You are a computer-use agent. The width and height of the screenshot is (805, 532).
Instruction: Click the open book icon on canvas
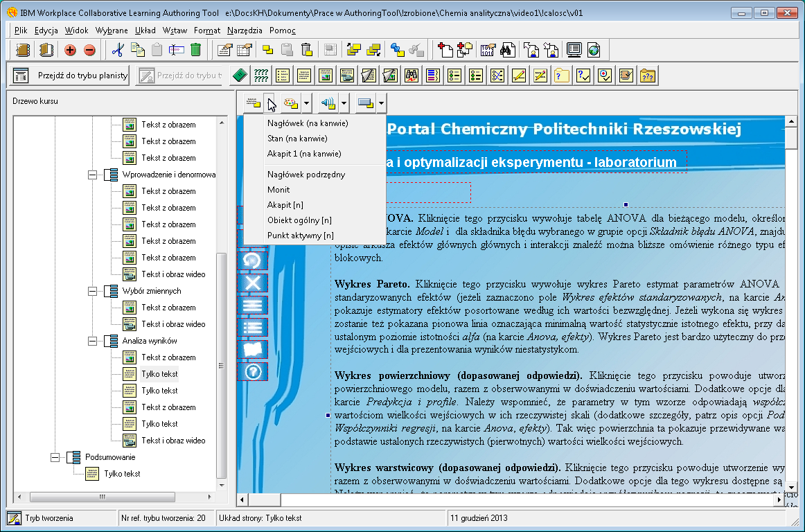click(253, 349)
